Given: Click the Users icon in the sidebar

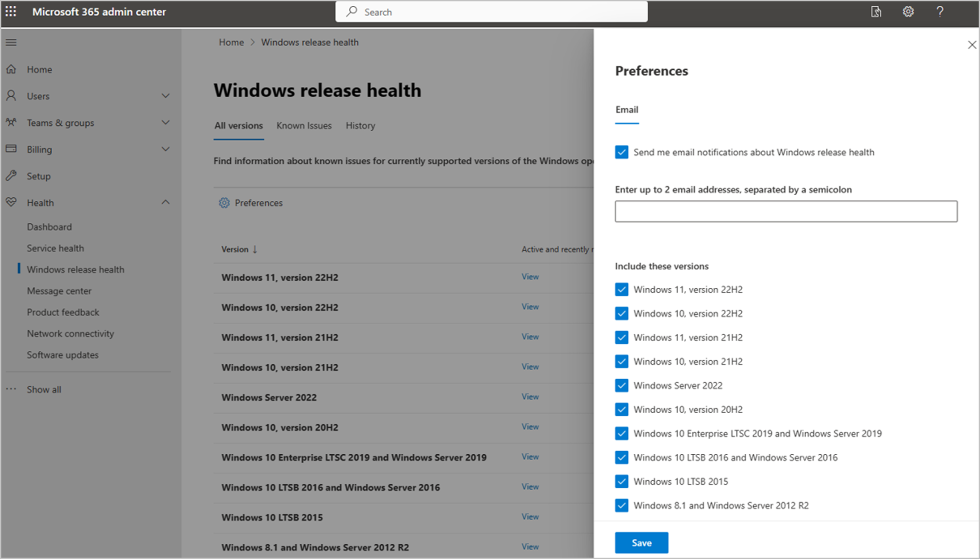Looking at the screenshot, I should pyautogui.click(x=11, y=96).
